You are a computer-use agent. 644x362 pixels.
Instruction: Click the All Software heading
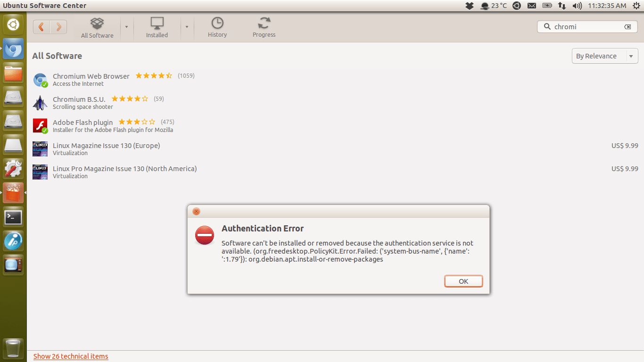click(x=57, y=56)
